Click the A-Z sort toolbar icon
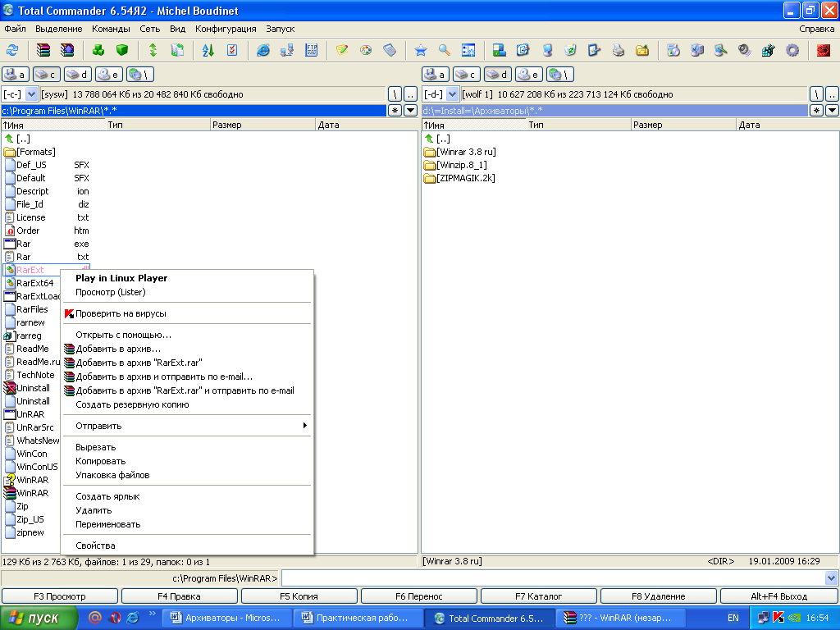The image size is (840, 630). (208, 50)
